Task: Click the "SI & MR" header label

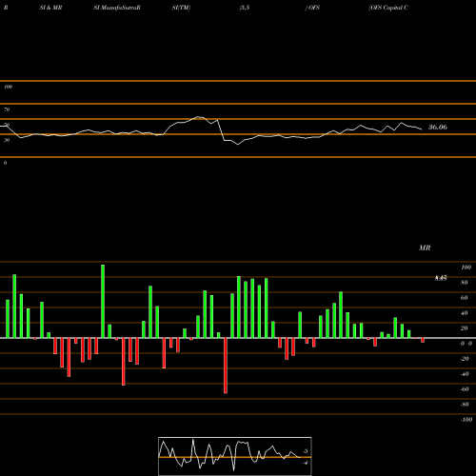Action: click(x=50, y=8)
